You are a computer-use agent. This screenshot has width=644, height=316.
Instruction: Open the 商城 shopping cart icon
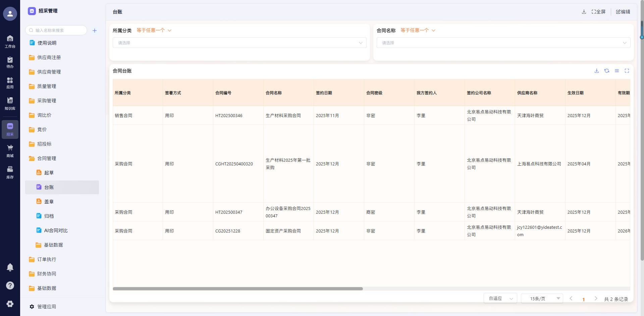[10, 151]
